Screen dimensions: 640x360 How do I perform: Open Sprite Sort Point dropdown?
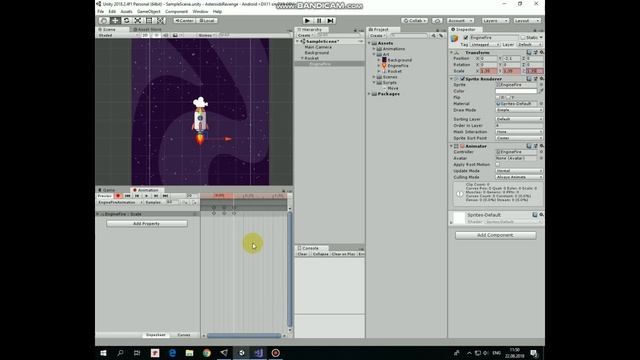pos(519,138)
